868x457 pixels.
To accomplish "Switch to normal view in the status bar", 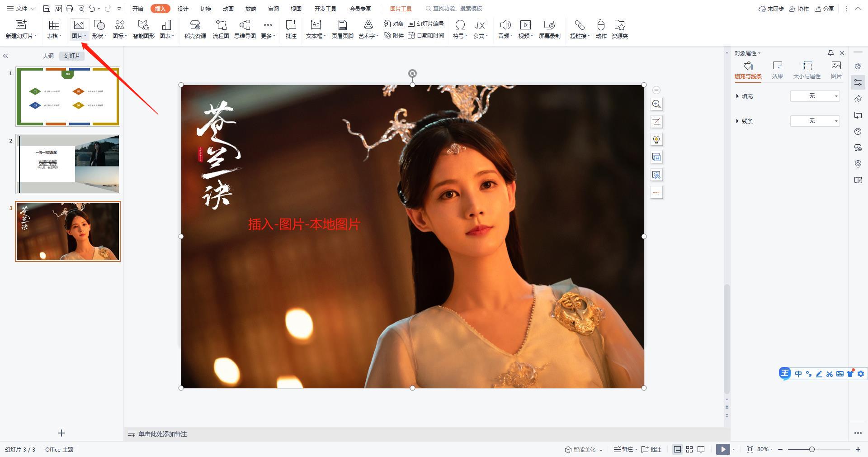I will 677,449.
